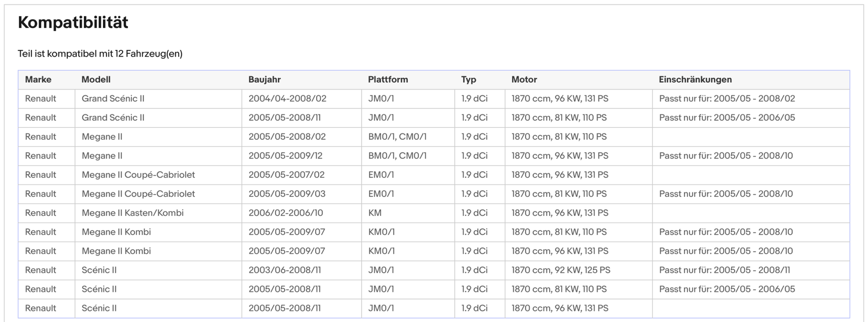The image size is (868, 322).
Task: Click the Baujahr cell 2005/05-2009/03
Action: coord(287,194)
